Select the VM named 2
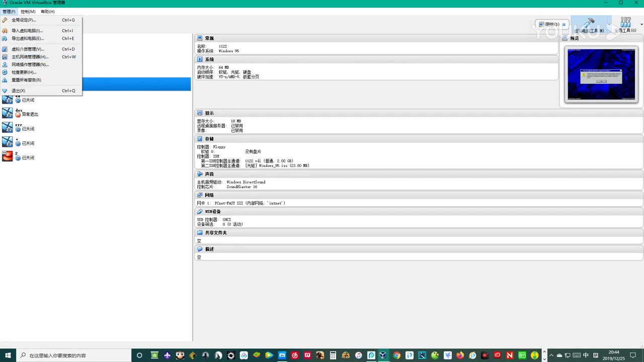The width and height of the screenshot is (644, 362). pyautogui.click(x=96, y=156)
